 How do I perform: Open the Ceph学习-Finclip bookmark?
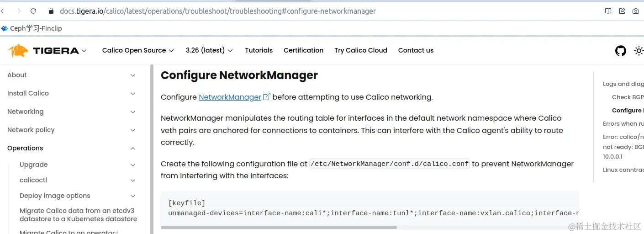32,28
